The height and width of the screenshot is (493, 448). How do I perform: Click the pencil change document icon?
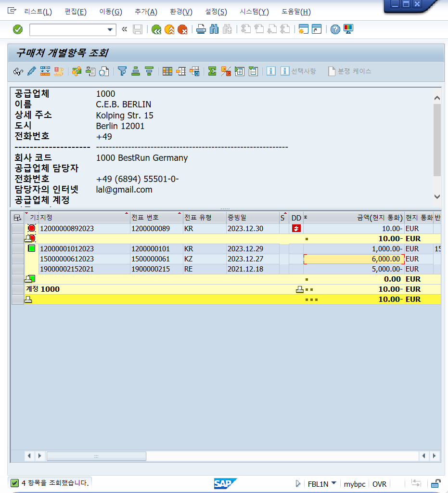pos(31,71)
